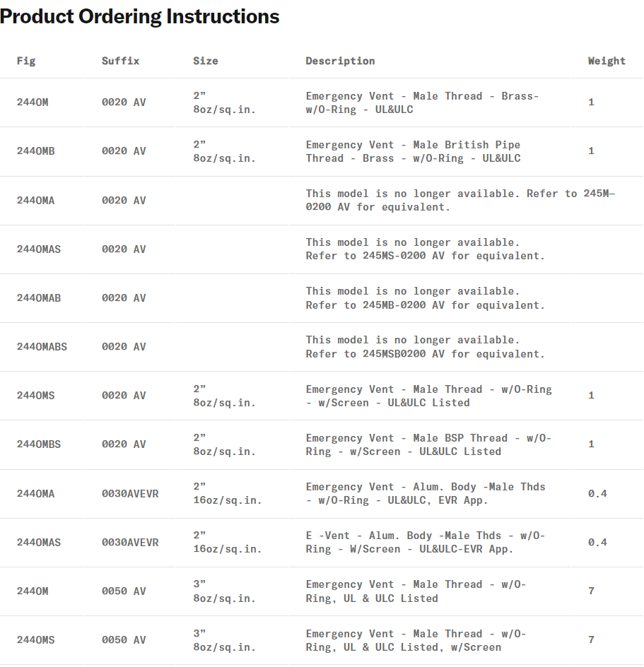Click the Size column header
This screenshot has height=667, width=644.
point(206,61)
